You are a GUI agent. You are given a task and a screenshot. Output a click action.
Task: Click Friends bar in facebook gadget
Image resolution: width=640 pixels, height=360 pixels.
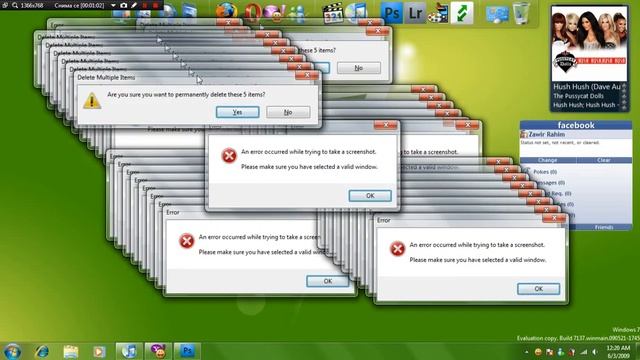[604, 227]
